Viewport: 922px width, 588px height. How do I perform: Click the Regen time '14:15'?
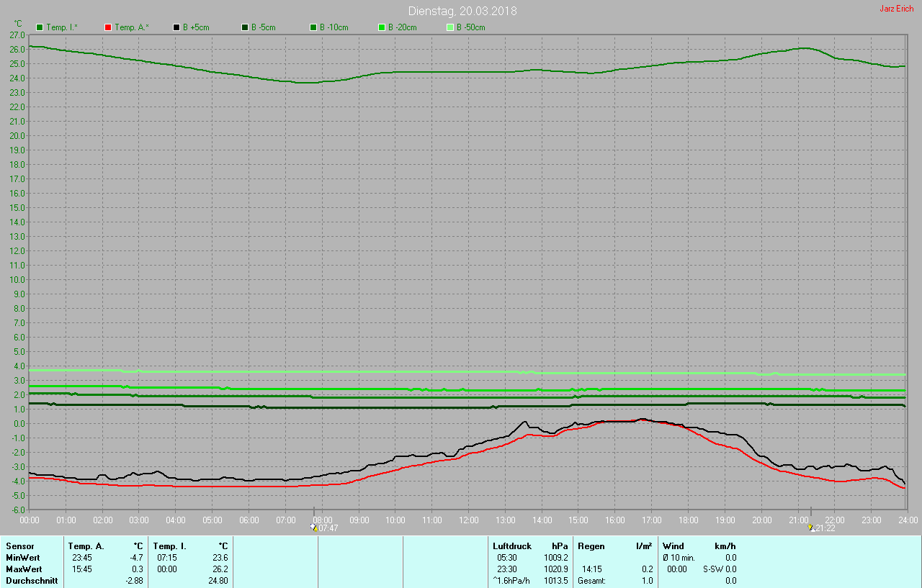pos(591,569)
